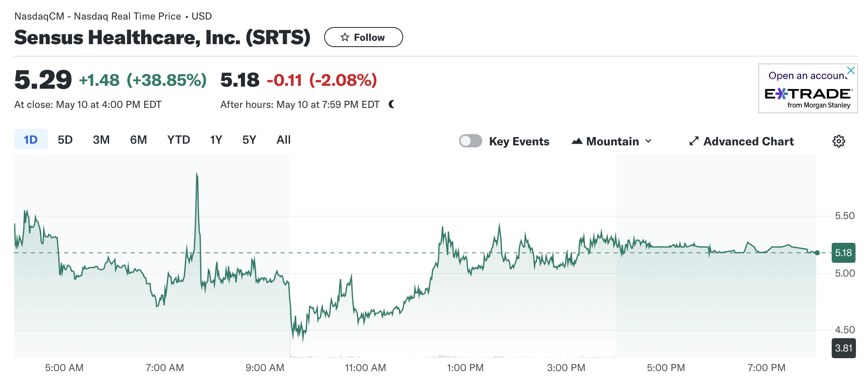
Task: Click the 9:00 AM time axis label
Action: (x=265, y=368)
